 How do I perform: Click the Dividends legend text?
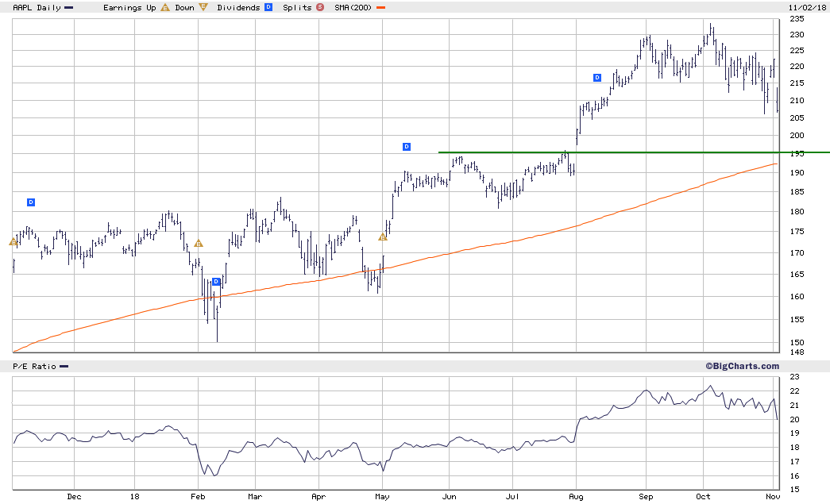pyautogui.click(x=239, y=7)
